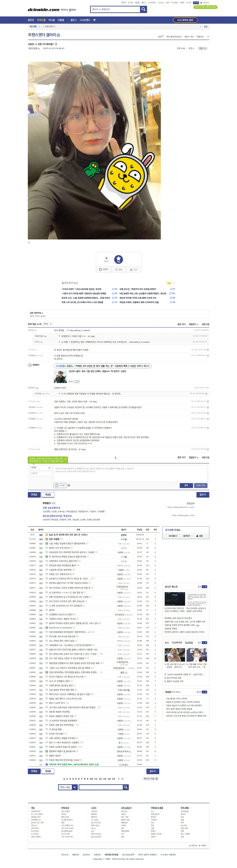Select 마이너갤 in main navigation bar
Screen dimensions: 237x868
coord(41,20)
